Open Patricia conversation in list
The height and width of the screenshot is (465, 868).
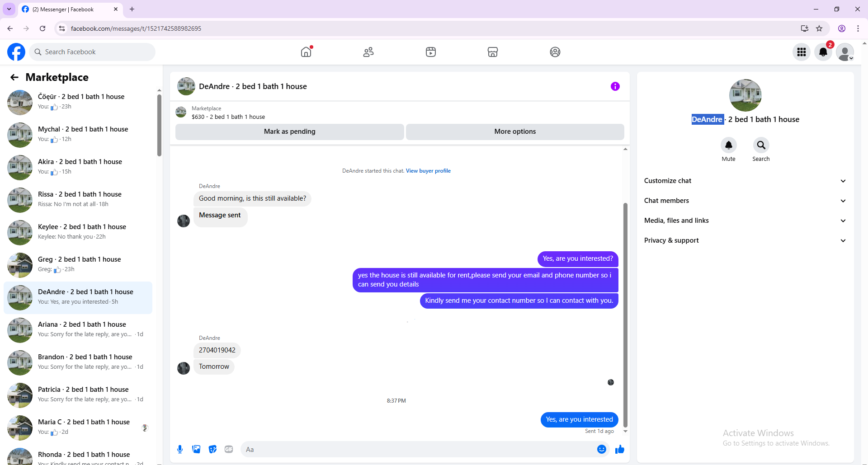pyautogui.click(x=78, y=395)
